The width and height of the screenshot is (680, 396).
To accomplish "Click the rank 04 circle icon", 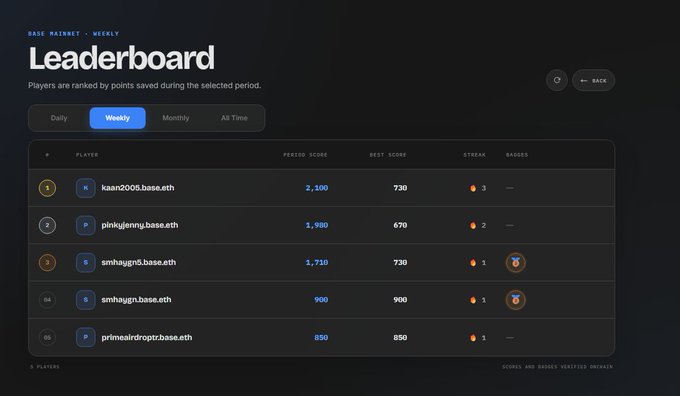I will (x=47, y=300).
